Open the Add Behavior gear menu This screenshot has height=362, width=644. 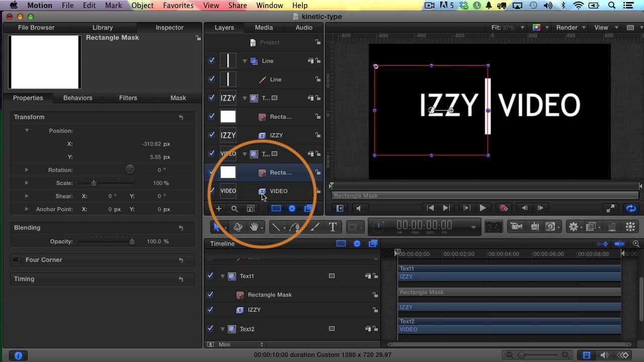point(573,227)
